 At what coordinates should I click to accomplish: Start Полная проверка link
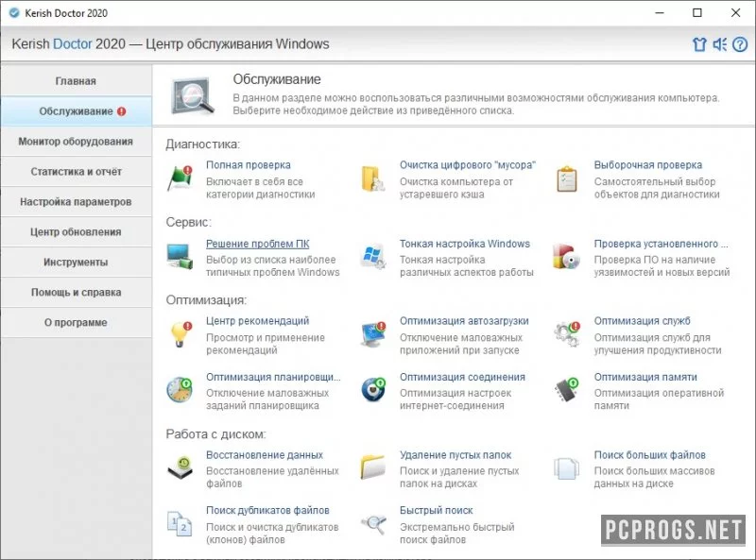(249, 165)
